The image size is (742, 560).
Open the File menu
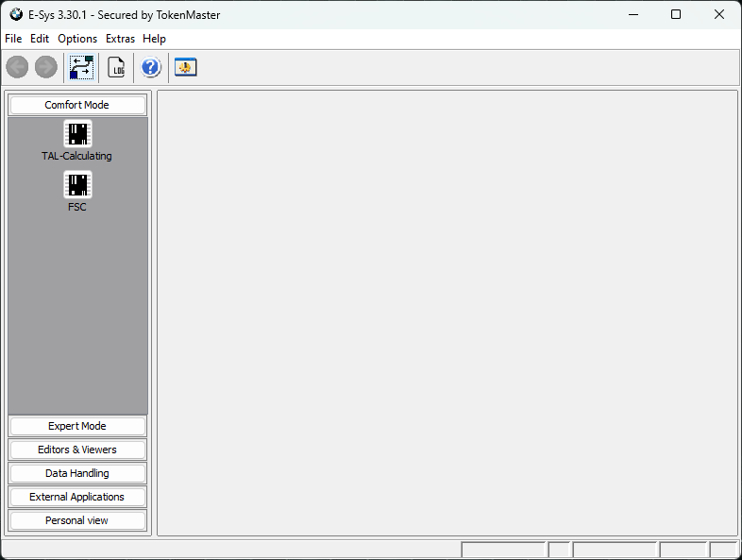(x=13, y=39)
